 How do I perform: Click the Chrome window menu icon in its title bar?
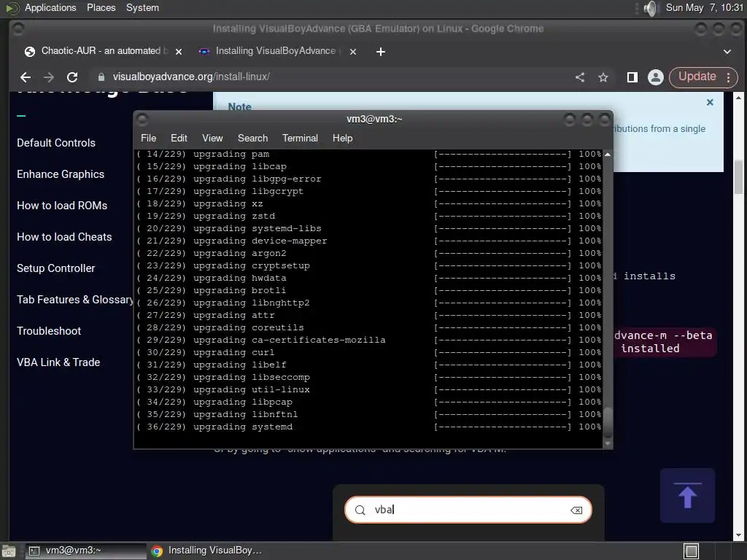click(x=18, y=29)
